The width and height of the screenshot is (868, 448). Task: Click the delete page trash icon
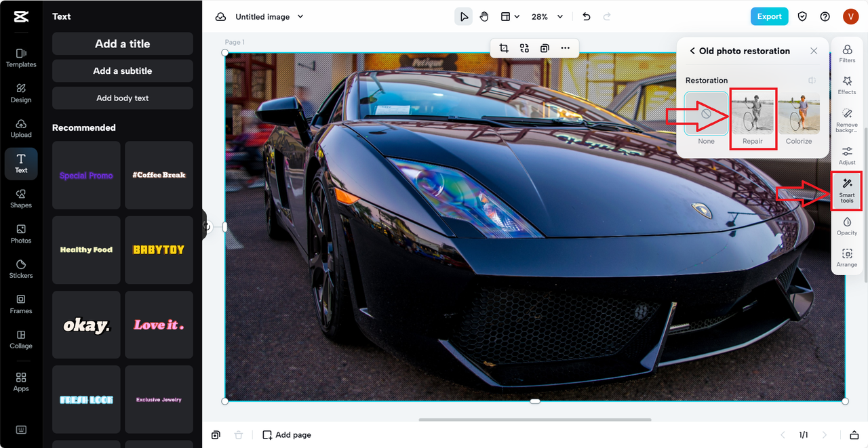[x=239, y=434]
